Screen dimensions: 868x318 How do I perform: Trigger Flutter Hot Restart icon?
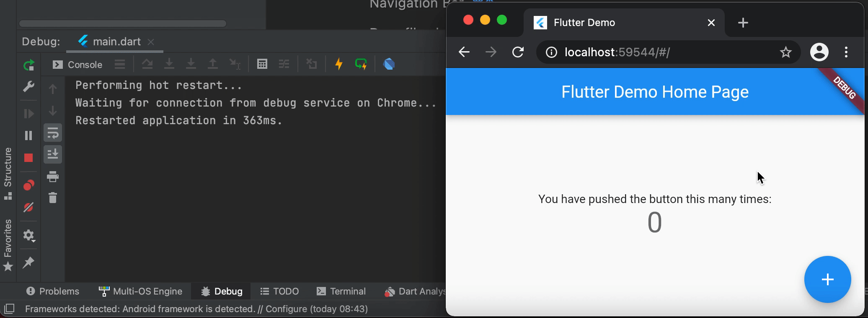pyautogui.click(x=361, y=64)
